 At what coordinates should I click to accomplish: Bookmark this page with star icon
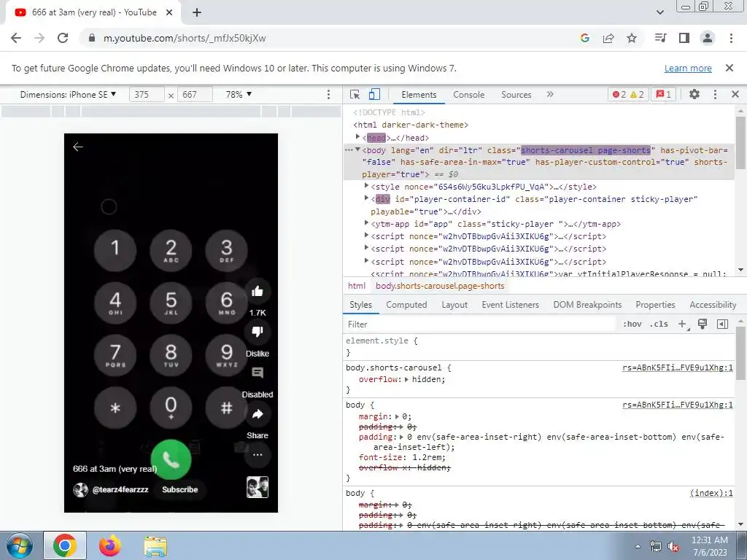pyautogui.click(x=632, y=38)
